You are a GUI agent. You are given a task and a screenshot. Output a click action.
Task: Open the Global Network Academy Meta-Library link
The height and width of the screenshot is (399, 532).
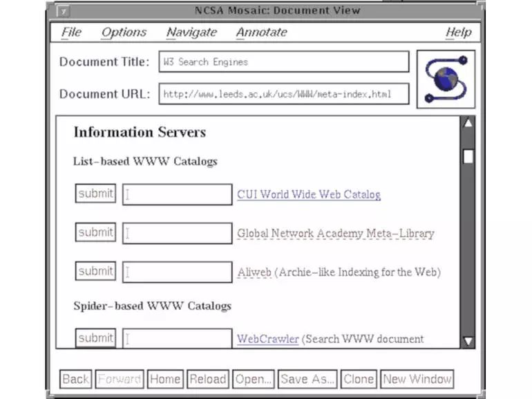336,234
